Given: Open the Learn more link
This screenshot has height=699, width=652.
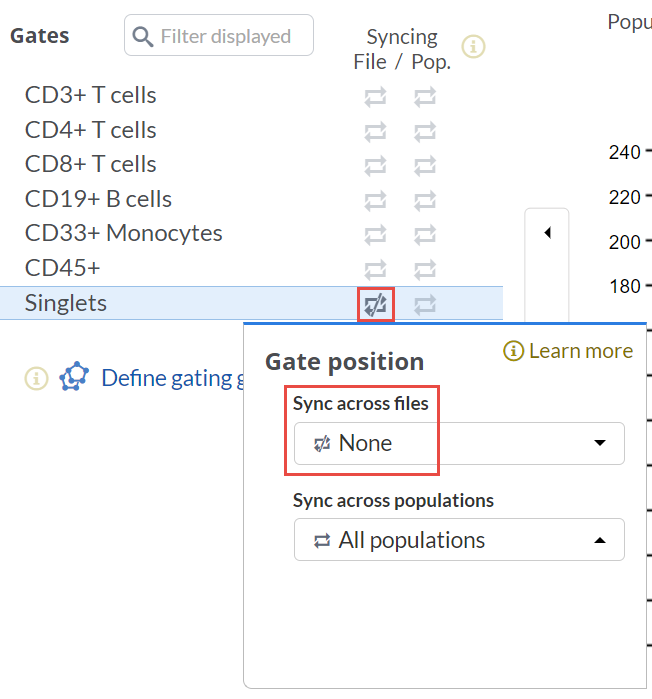Looking at the screenshot, I should click(x=568, y=351).
